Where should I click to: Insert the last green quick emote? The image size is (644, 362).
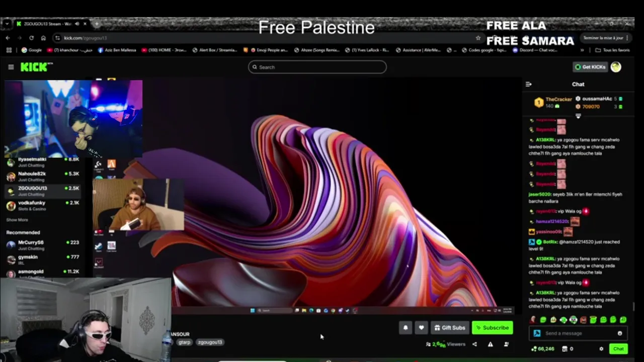pyautogui.click(x=623, y=320)
